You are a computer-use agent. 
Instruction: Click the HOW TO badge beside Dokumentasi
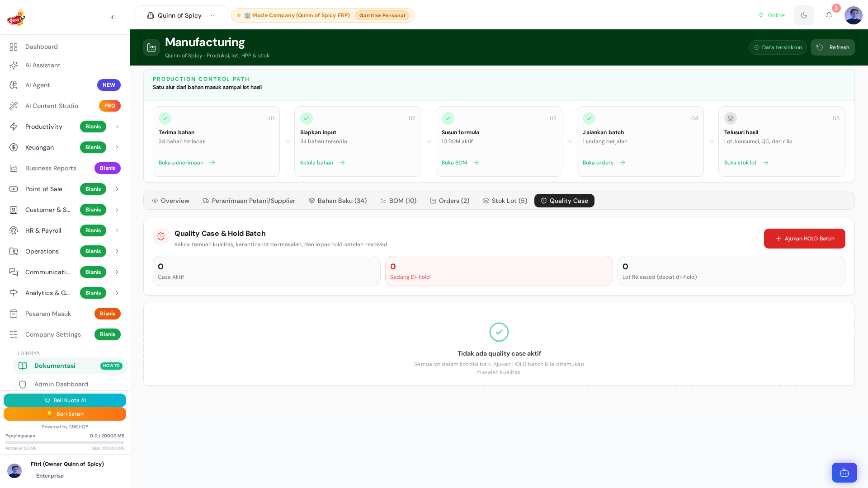pos(111,366)
